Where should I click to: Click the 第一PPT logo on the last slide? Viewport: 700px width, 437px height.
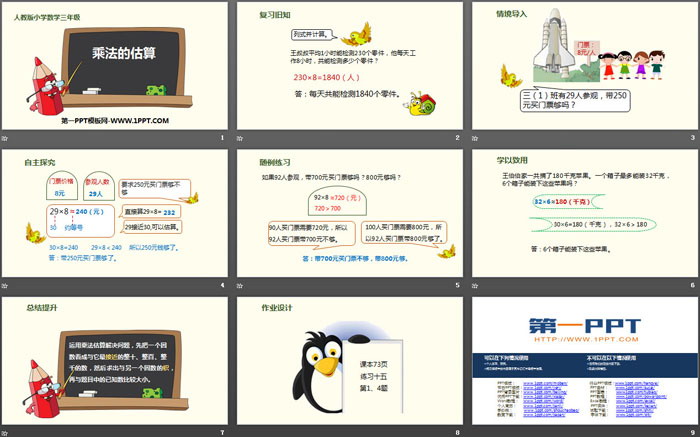coord(583,325)
